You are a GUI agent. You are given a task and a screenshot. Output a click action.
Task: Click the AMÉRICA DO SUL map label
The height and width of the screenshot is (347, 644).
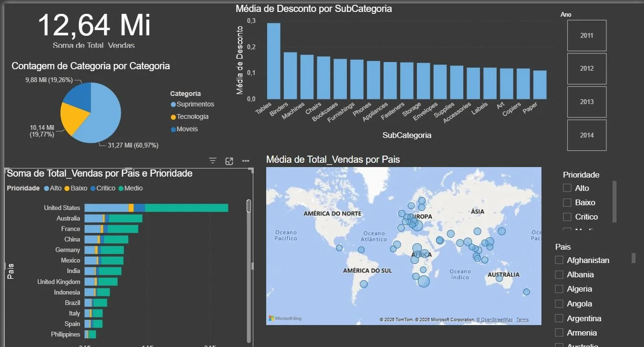(367, 271)
